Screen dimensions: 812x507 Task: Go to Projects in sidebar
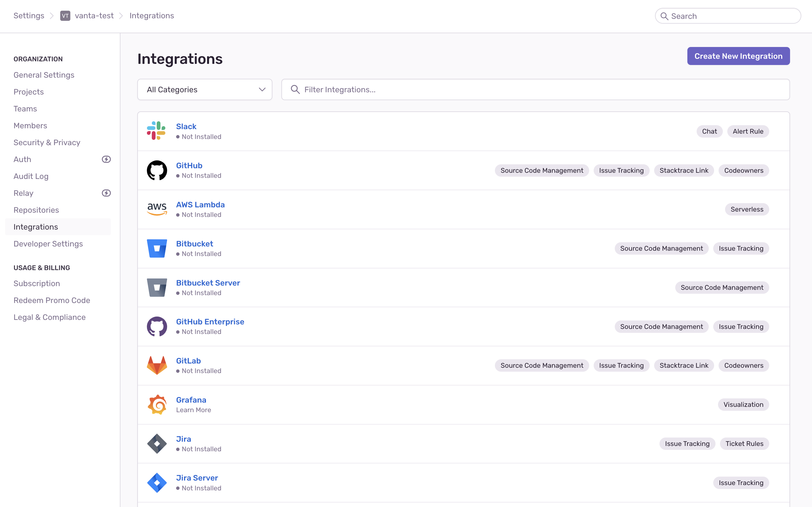pyautogui.click(x=28, y=92)
